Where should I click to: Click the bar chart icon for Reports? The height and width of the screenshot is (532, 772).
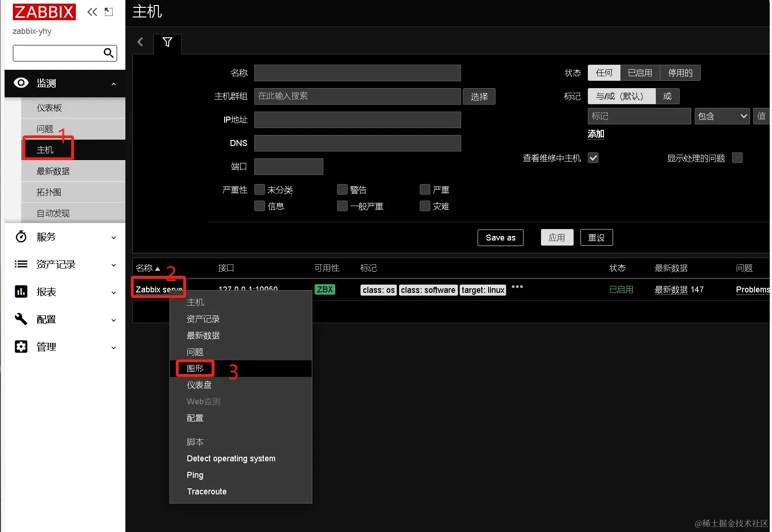[x=21, y=291]
